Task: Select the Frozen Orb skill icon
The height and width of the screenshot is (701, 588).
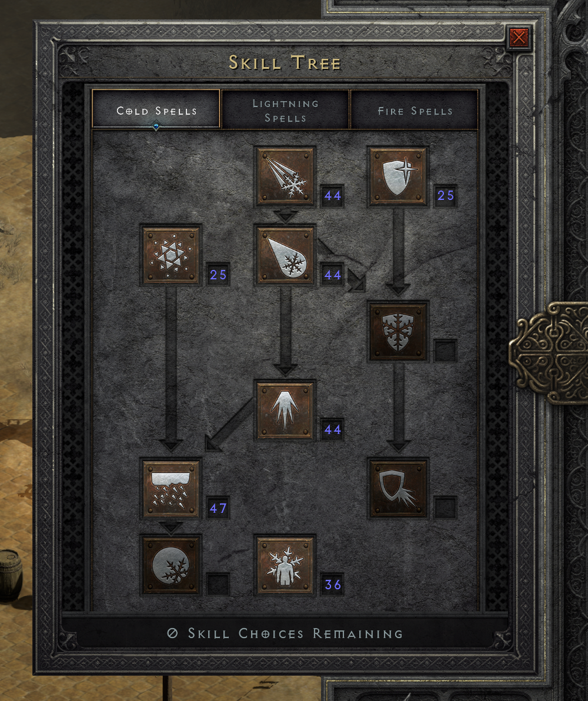Action: [x=171, y=565]
